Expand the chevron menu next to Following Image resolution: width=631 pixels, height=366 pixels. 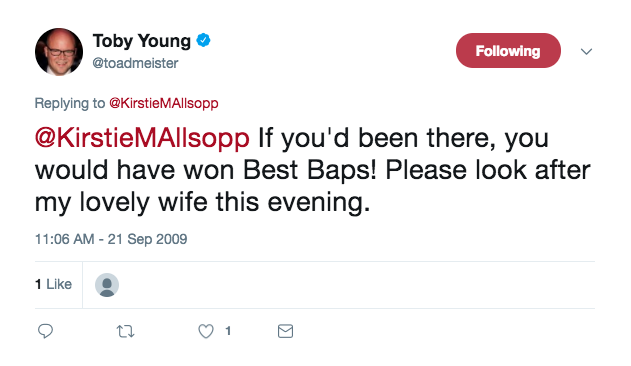[586, 51]
